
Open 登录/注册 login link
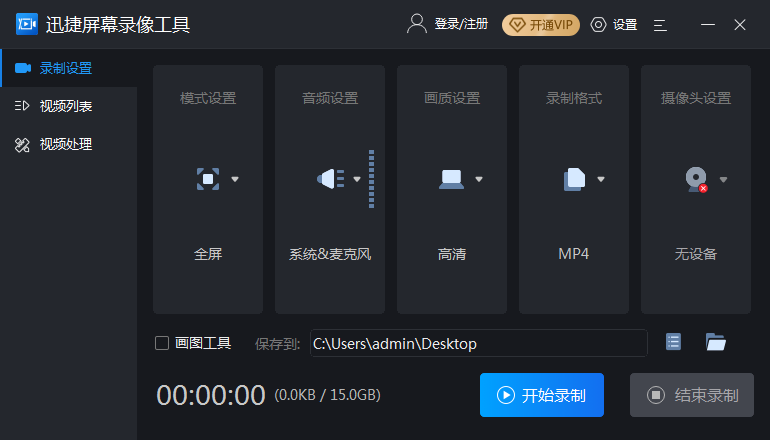point(461,24)
